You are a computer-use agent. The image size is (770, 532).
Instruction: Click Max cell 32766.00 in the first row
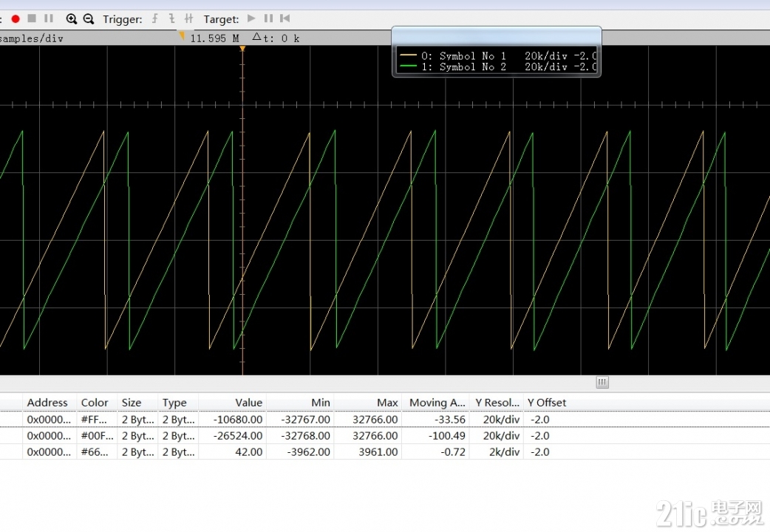(368, 420)
